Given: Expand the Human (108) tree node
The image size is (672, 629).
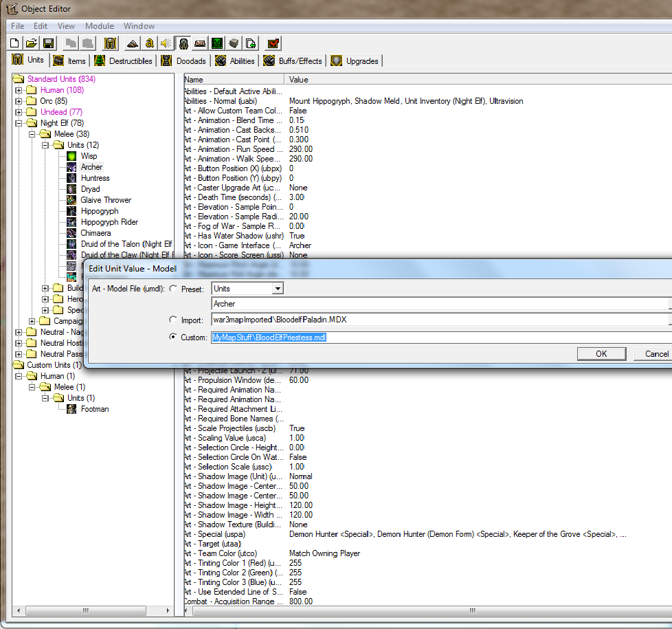Looking at the screenshot, I should [x=19, y=90].
